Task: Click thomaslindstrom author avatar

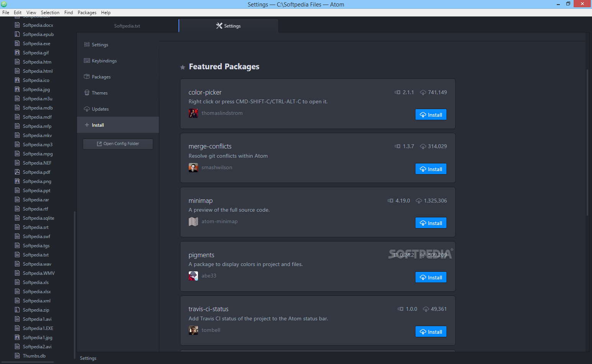Action: (193, 113)
